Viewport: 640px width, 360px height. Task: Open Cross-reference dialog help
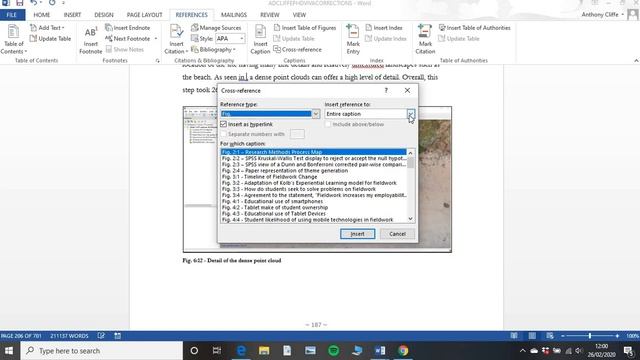click(386, 90)
